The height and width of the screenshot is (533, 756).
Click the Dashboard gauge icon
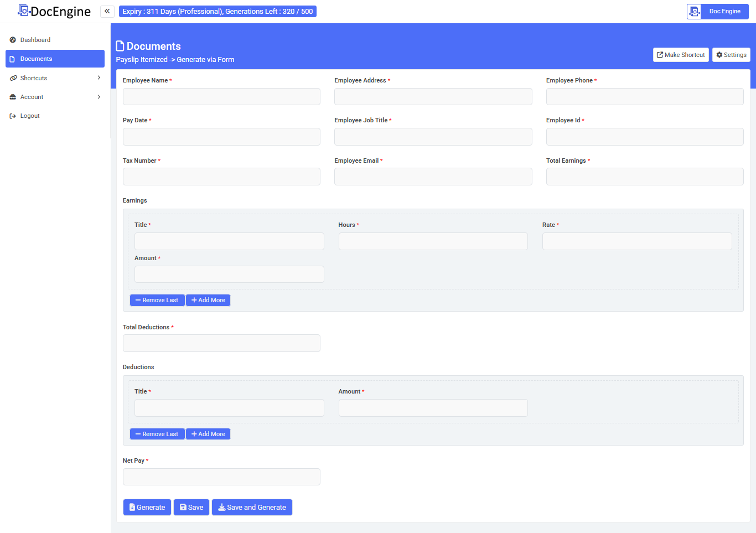pos(13,40)
